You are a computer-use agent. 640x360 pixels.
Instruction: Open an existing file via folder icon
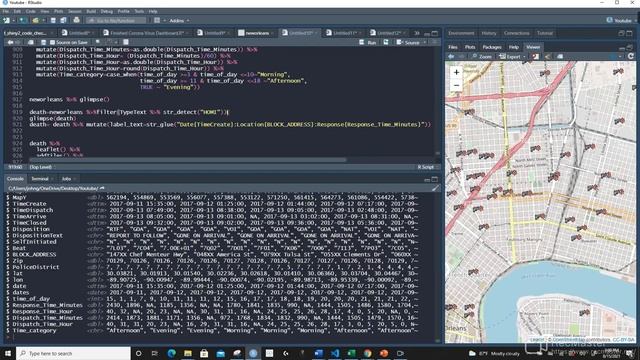click(x=36, y=20)
